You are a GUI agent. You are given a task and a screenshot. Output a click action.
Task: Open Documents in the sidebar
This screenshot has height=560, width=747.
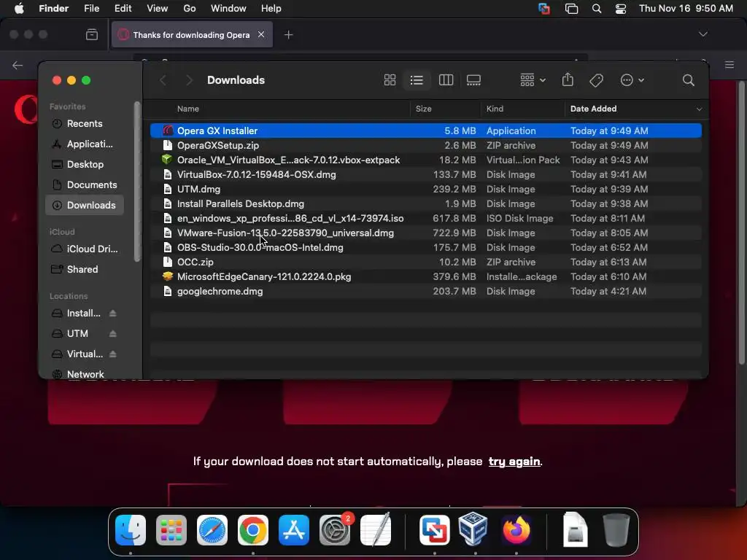pyautogui.click(x=85, y=184)
